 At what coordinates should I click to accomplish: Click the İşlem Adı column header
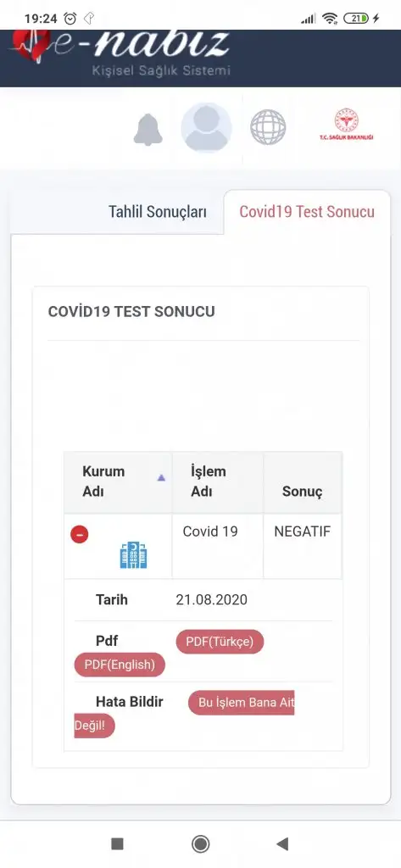click(218, 482)
